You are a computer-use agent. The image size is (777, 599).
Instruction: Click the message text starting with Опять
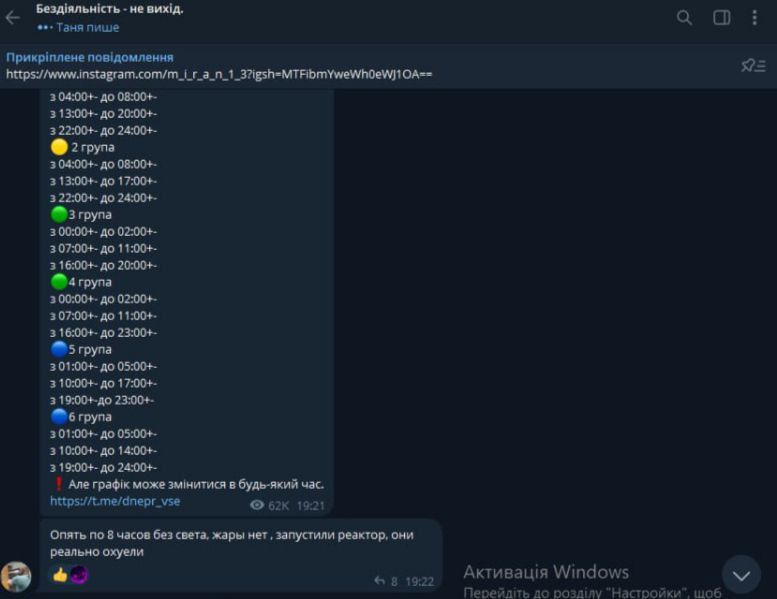[x=231, y=543]
